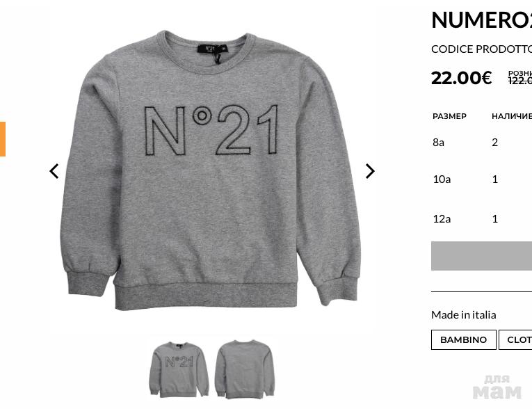
Task: Select the back view sweatshirt thumbnail
Action: [244, 369]
